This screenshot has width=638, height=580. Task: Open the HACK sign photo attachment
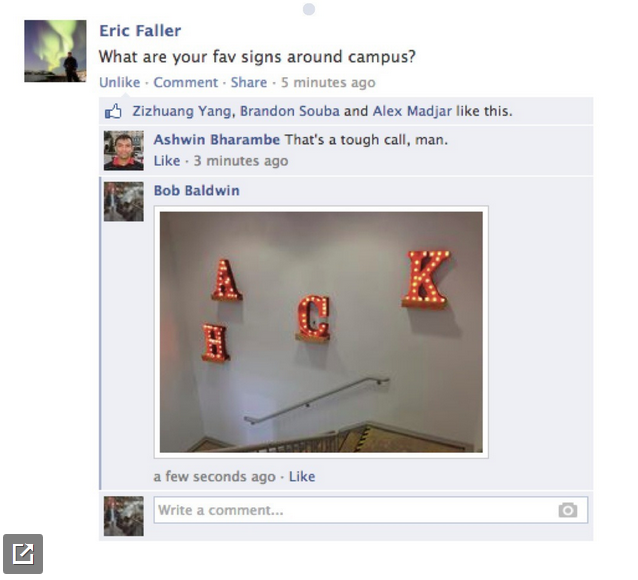point(321,332)
